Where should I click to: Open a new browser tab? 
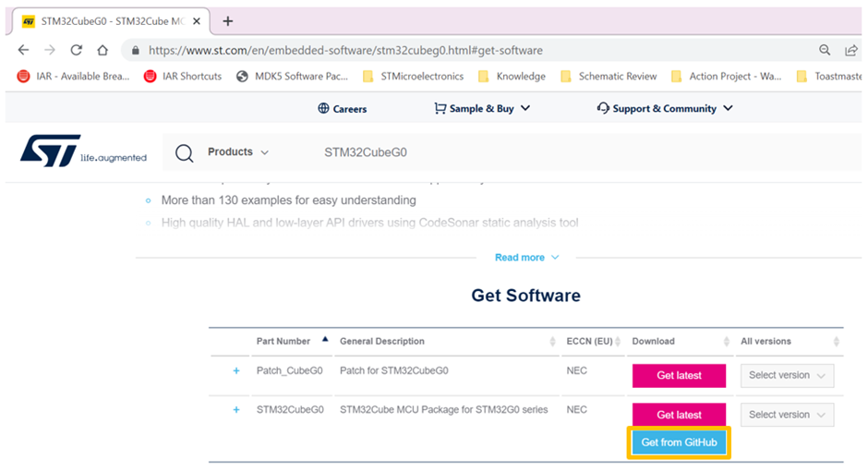tap(227, 21)
